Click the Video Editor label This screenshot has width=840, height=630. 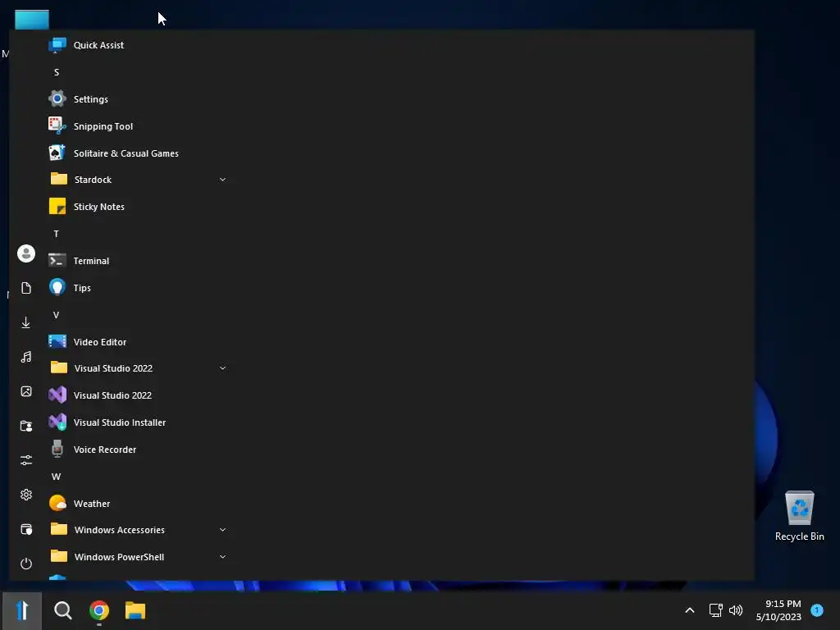(x=99, y=342)
